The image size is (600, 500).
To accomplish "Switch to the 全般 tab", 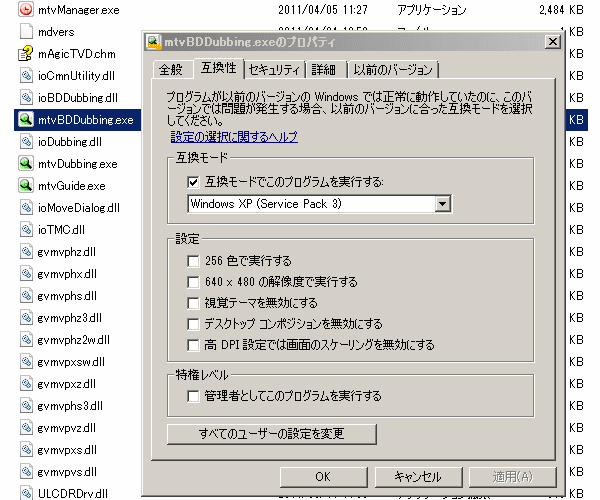I will pos(170,69).
